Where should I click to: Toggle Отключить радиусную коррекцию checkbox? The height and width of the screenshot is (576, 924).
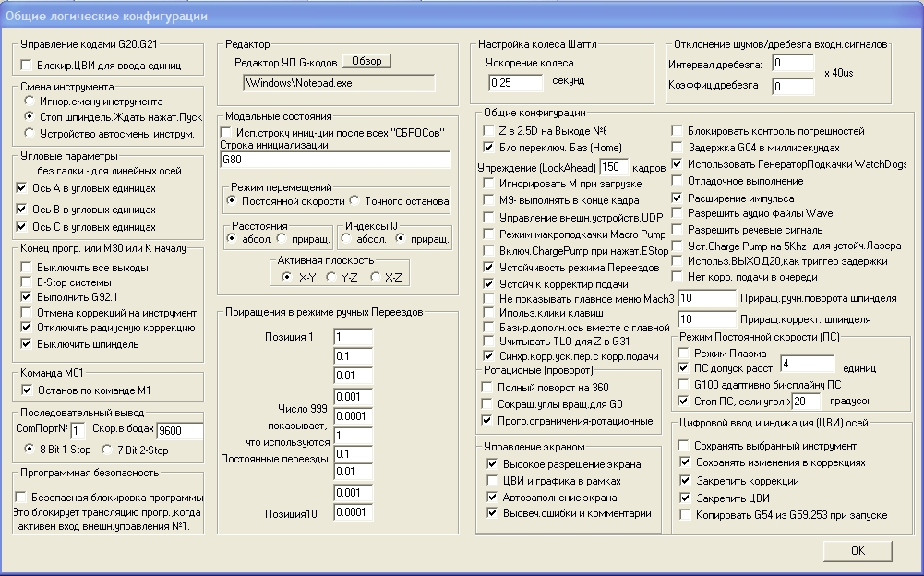point(26,327)
